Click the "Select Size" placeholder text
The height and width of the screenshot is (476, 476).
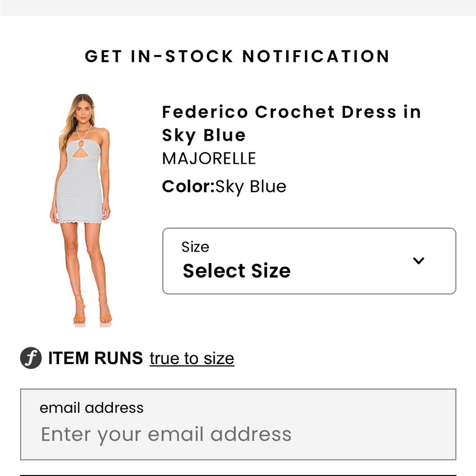236,270
